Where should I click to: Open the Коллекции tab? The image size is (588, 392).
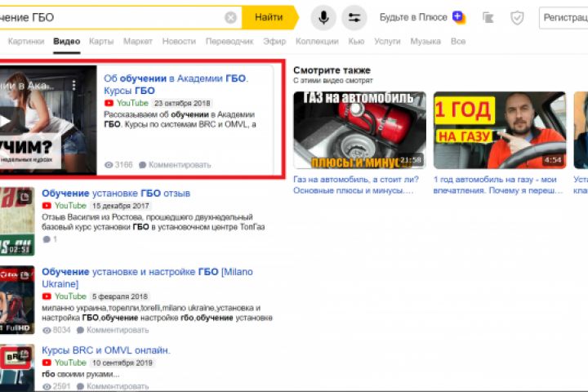tap(317, 42)
